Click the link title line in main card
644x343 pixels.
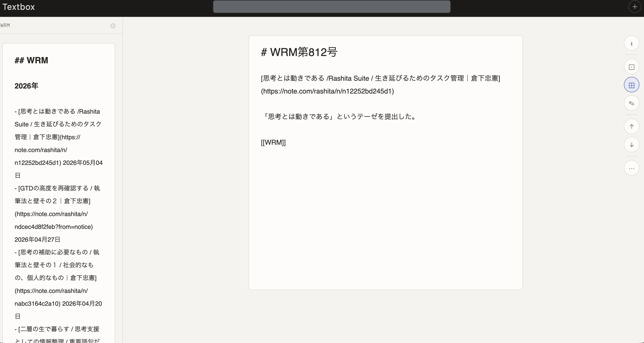point(381,78)
